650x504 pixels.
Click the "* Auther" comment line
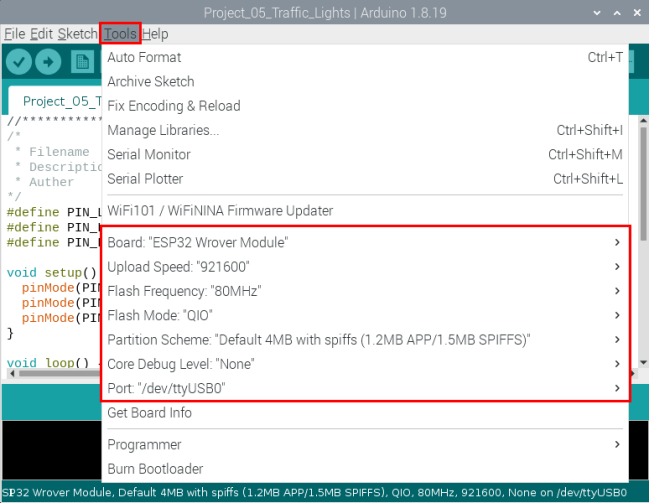(x=44, y=182)
